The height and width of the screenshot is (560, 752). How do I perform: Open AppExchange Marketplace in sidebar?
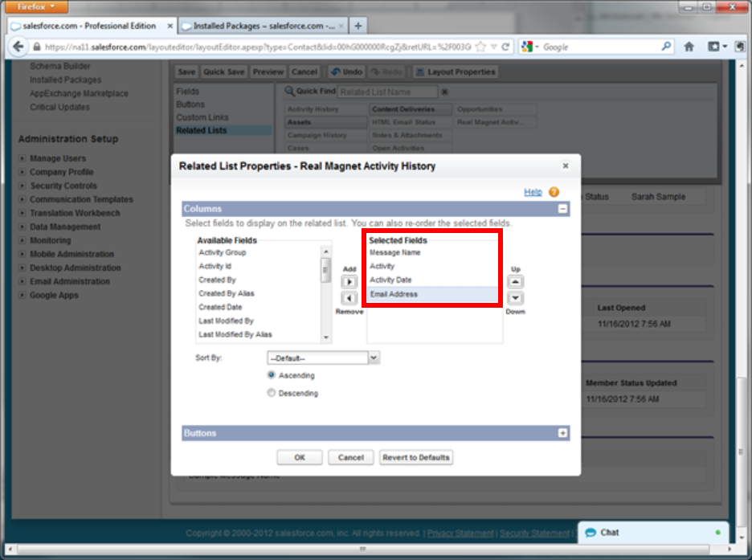pyautogui.click(x=79, y=93)
